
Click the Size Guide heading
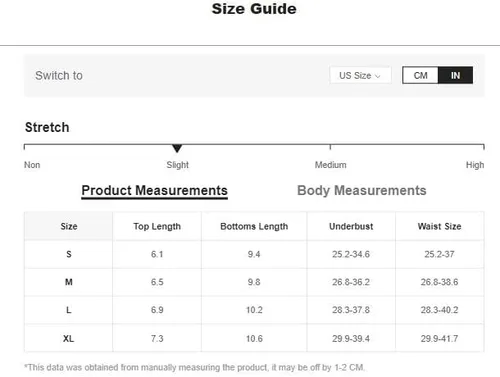click(x=254, y=9)
